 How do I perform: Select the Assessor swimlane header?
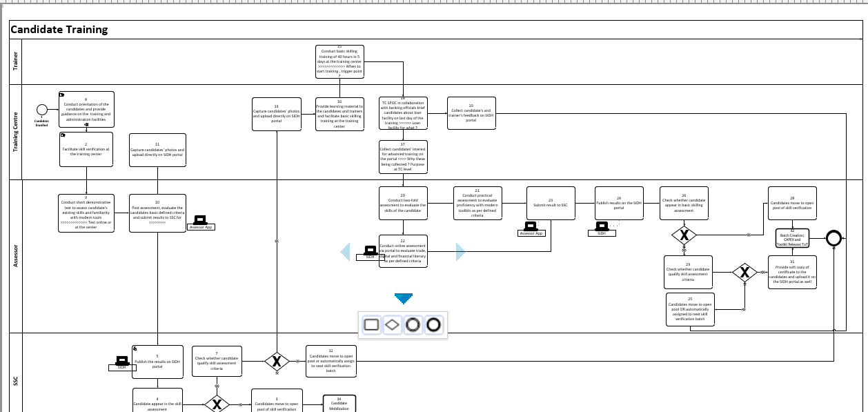16,255
